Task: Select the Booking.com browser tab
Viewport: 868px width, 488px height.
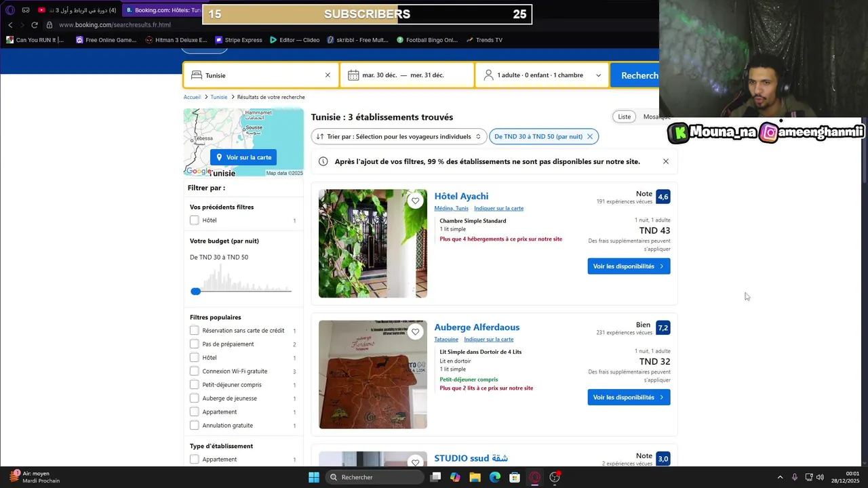Action: [x=164, y=10]
